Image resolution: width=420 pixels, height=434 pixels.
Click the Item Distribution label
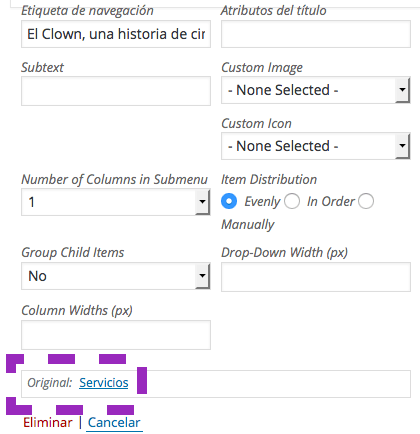[269, 180]
